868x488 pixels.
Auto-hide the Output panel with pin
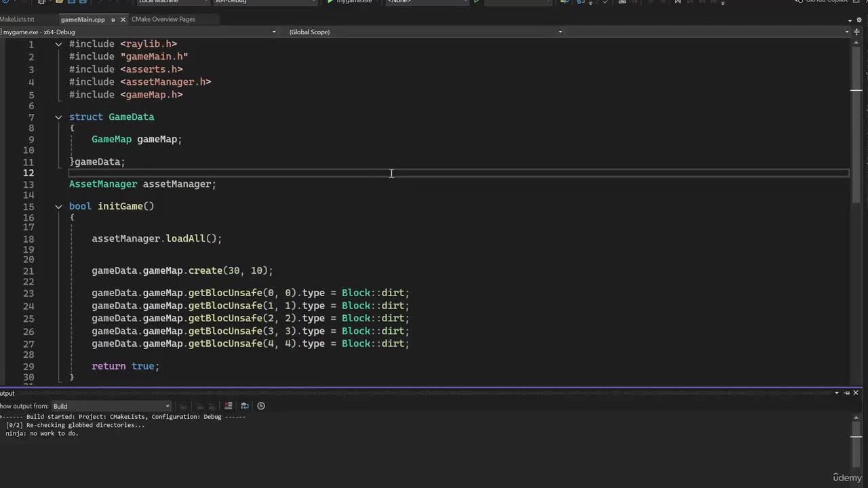tap(846, 392)
